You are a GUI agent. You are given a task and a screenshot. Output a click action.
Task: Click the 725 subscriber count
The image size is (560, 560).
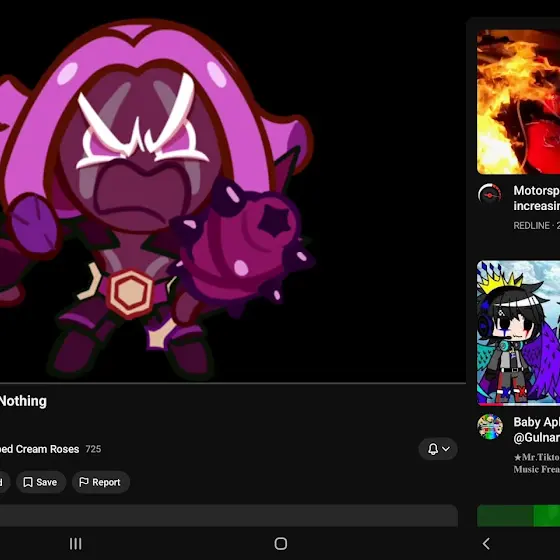tap(93, 449)
